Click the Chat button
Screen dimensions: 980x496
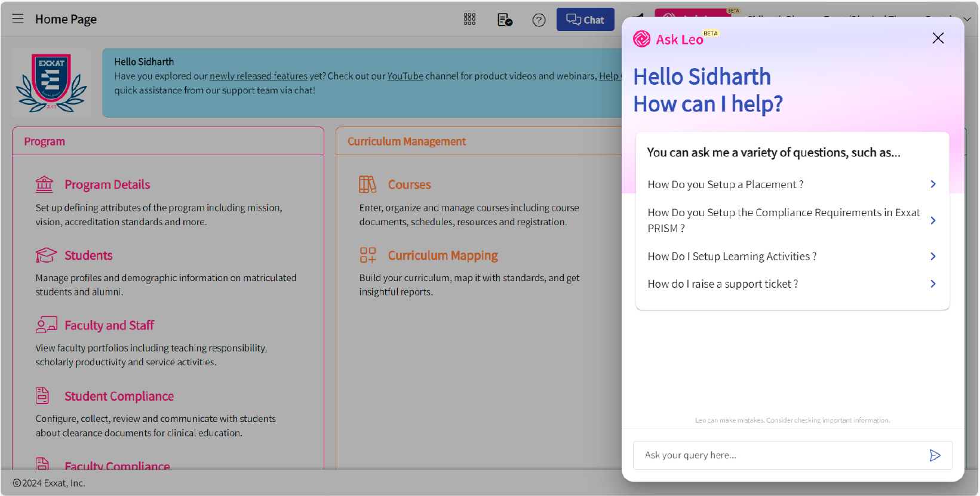(585, 20)
